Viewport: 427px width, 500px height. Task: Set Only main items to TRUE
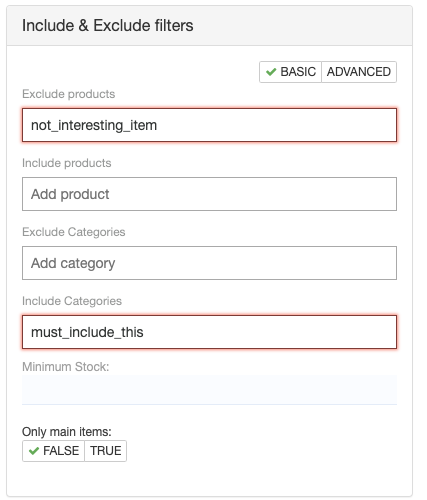click(105, 451)
